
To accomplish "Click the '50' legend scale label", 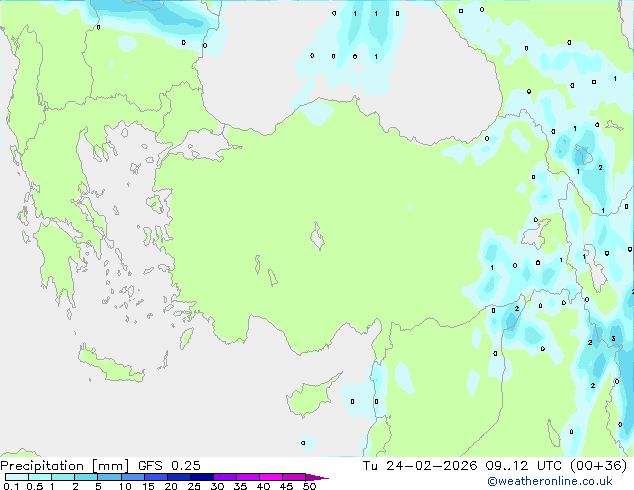I will pyautogui.click(x=309, y=486).
